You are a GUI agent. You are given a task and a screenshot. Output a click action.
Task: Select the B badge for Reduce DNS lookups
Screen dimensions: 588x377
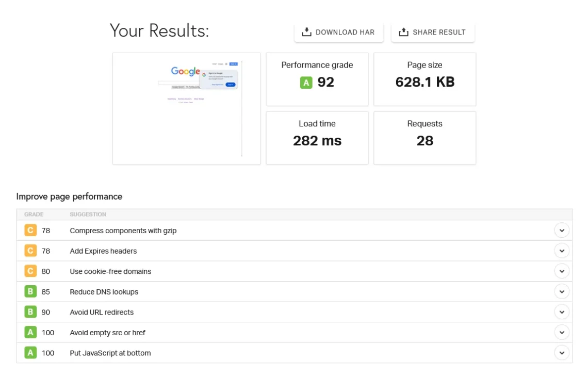click(x=30, y=291)
